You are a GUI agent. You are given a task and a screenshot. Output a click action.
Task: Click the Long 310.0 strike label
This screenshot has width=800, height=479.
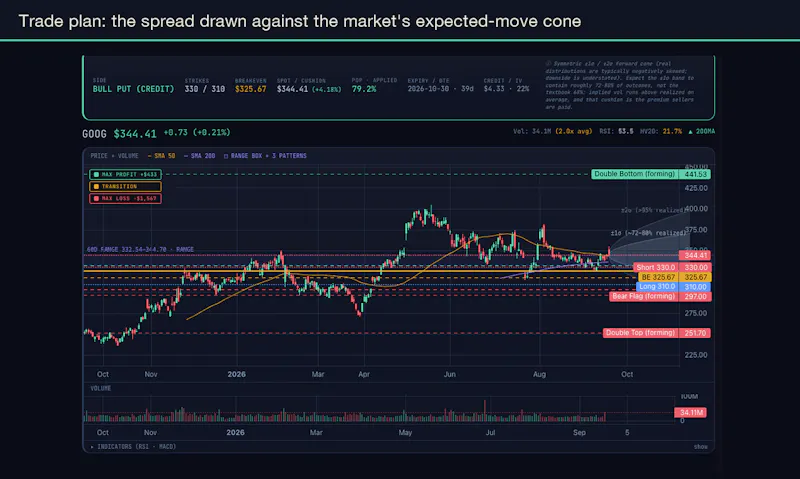click(x=657, y=287)
